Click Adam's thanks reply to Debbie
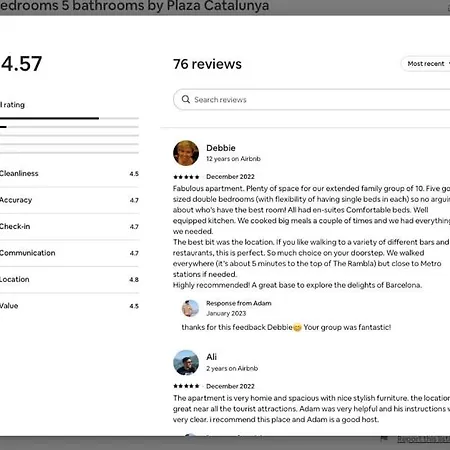The height and width of the screenshot is (450, 450). pos(286,327)
